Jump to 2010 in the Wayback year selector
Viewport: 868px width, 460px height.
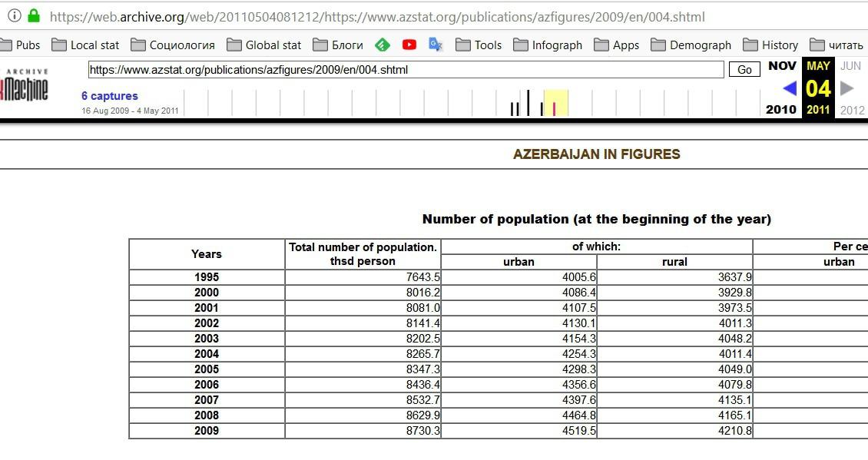[x=781, y=110]
